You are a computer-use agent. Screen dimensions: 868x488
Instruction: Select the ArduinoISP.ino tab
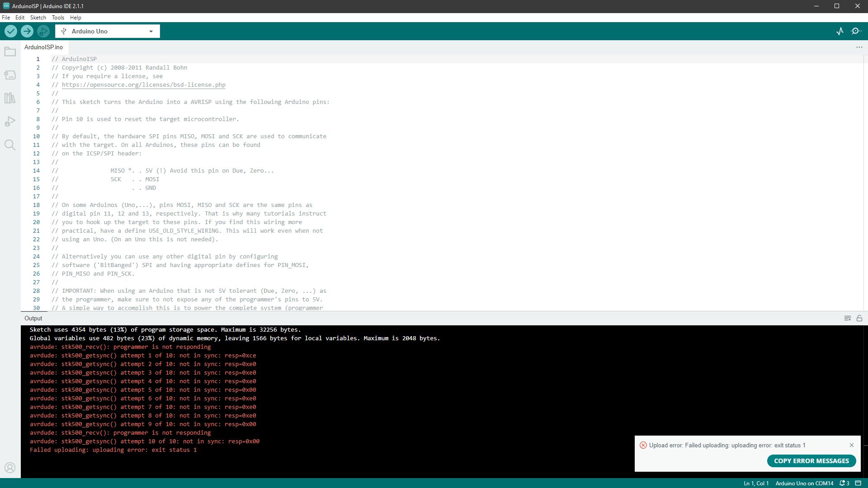tap(44, 47)
